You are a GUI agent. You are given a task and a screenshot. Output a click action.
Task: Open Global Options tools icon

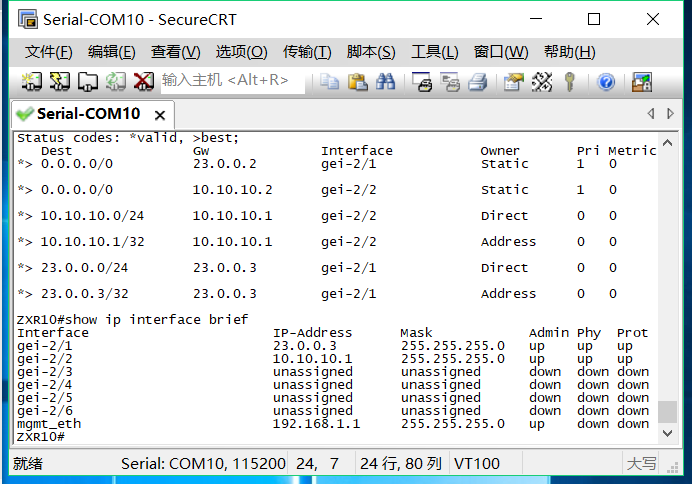[542, 82]
